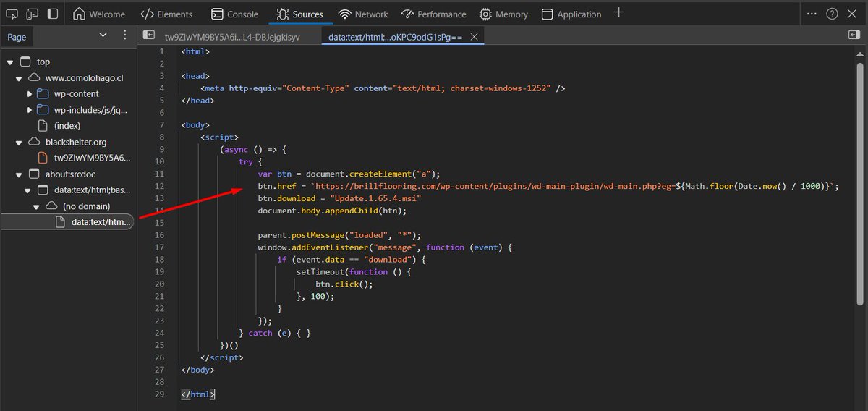This screenshot has height=411, width=868.
Task: Click the cloud icon beside blackshelter.org
Action: point(34,142)
